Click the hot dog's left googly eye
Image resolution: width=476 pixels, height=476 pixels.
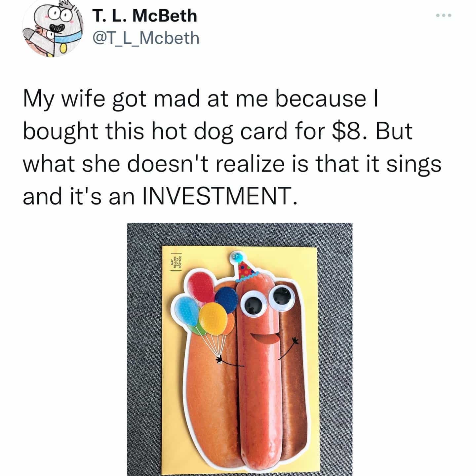254,305
